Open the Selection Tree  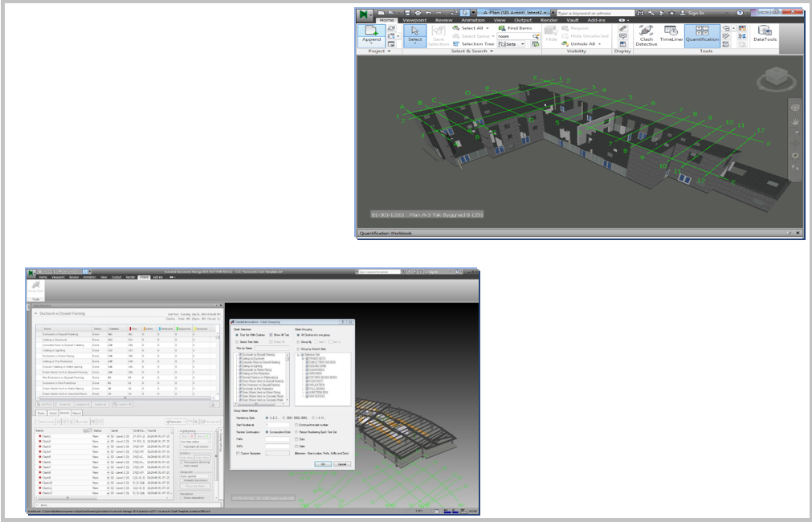coord(473,44)
